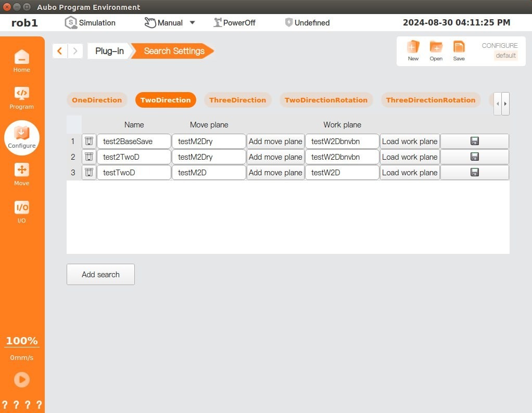The width and height of the screenshot is (532, 413).
Task: Click move plane field testM2Dry in row 1
Action: (x=209, y=141)
